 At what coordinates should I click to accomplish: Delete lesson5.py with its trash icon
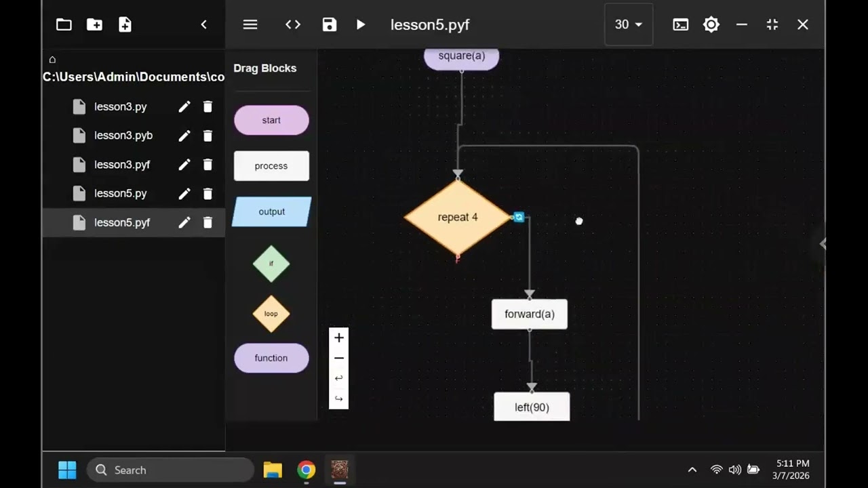pyautogui.click(x=208, y=193)
